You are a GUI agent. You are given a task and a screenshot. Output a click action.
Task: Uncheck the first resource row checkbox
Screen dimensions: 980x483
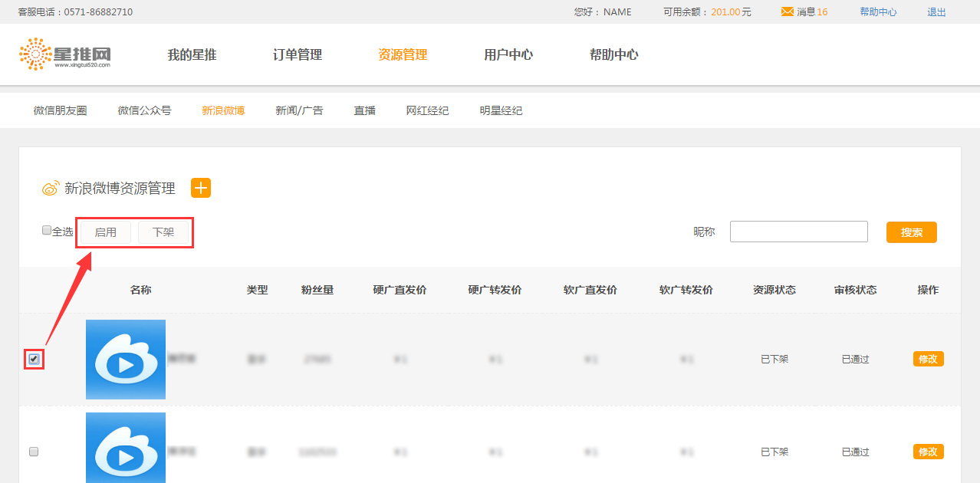pos(34,359)
